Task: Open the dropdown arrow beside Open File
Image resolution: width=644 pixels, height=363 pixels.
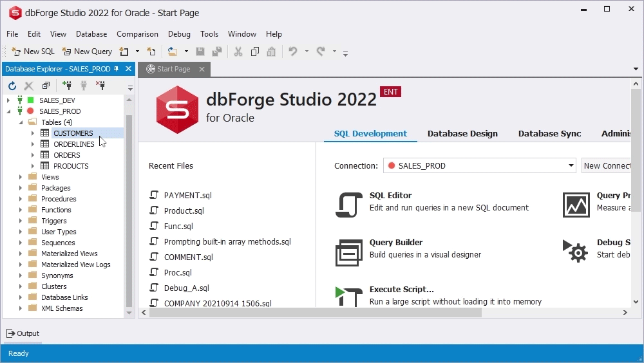Action: pos(186,51)
